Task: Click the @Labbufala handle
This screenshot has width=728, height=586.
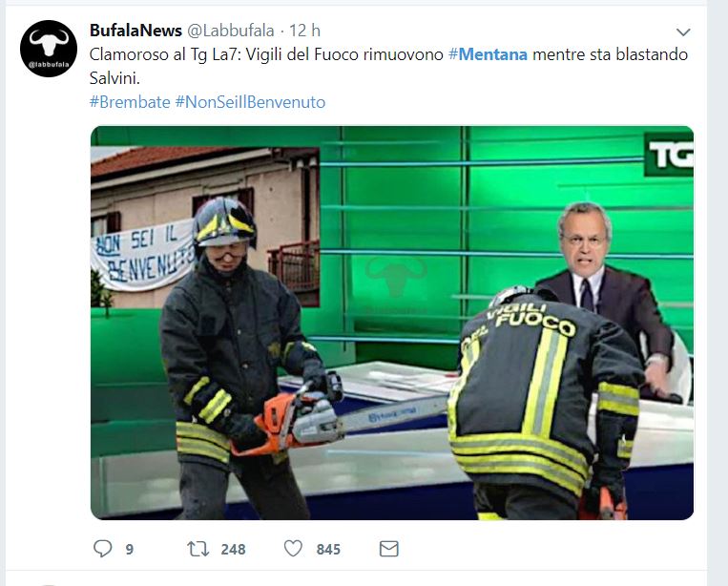Action: [x=230, y=31]
